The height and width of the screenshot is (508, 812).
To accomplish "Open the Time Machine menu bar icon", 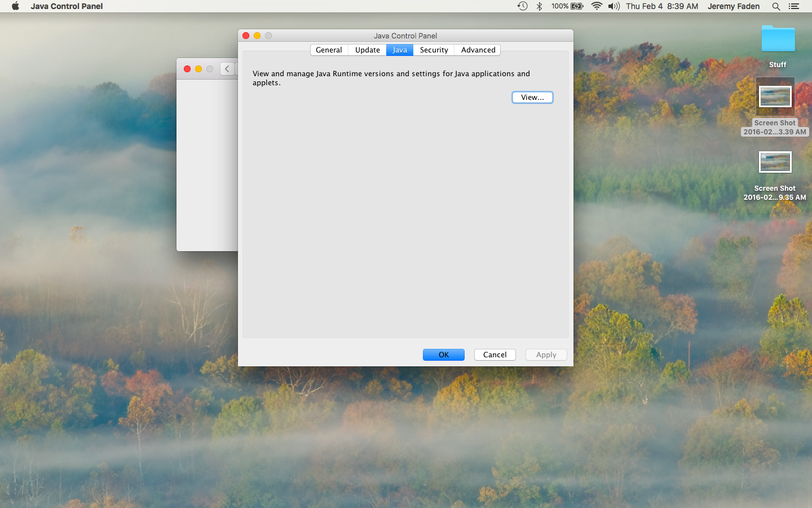I will 523,6.
